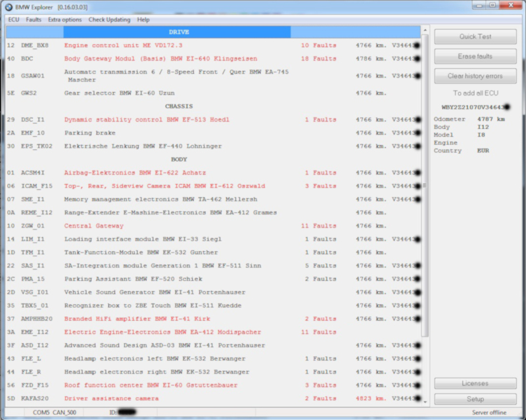526x420 pixels.
Task: Click the Body value I12
Action: pos(483,127)
